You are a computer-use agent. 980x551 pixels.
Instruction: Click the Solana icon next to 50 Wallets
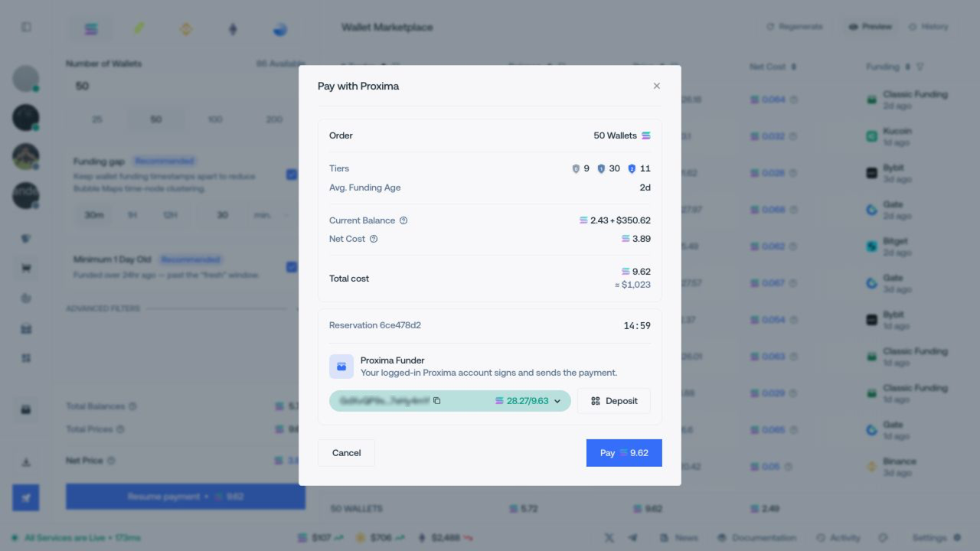coord(646,135)
